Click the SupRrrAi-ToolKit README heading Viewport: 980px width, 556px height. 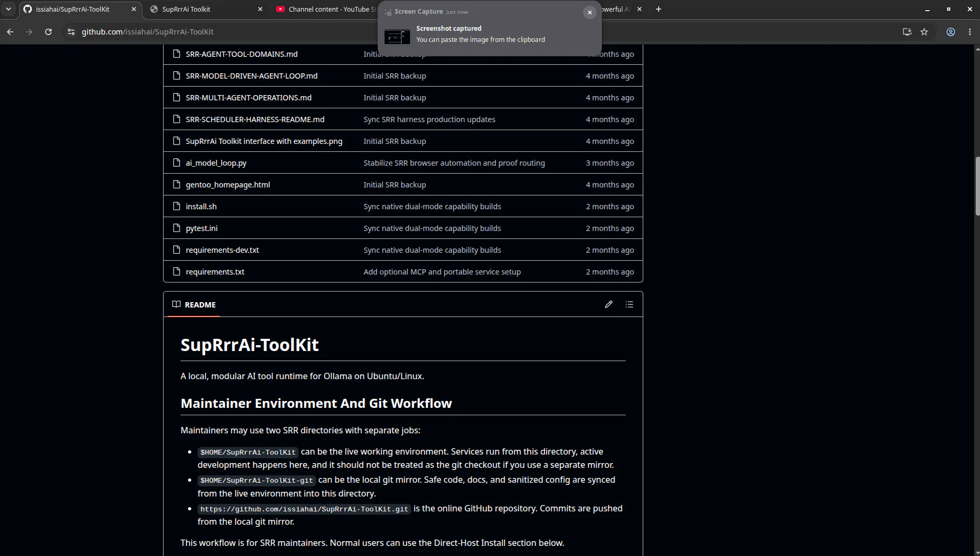[x=250, y=345]
